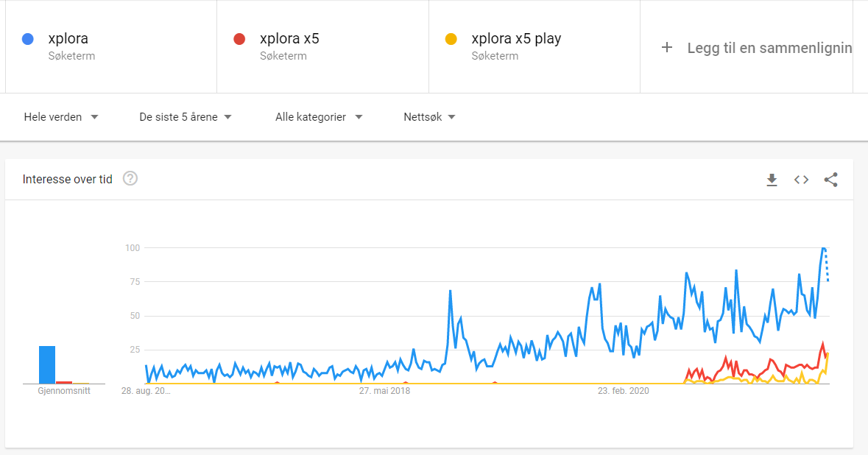The width and height of the screenshot is (868, 455).
Task: Click the red xplora x5 dot
Action: tap(239, 39)
